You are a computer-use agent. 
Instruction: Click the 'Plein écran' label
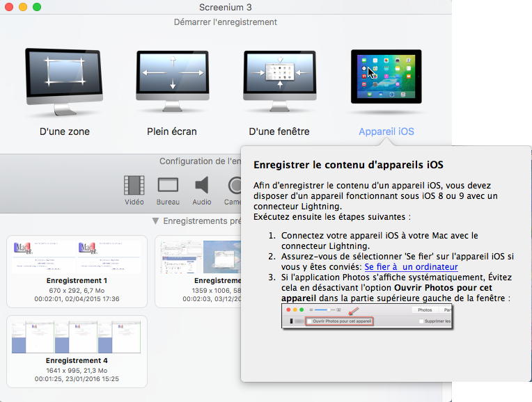point(172,131)
